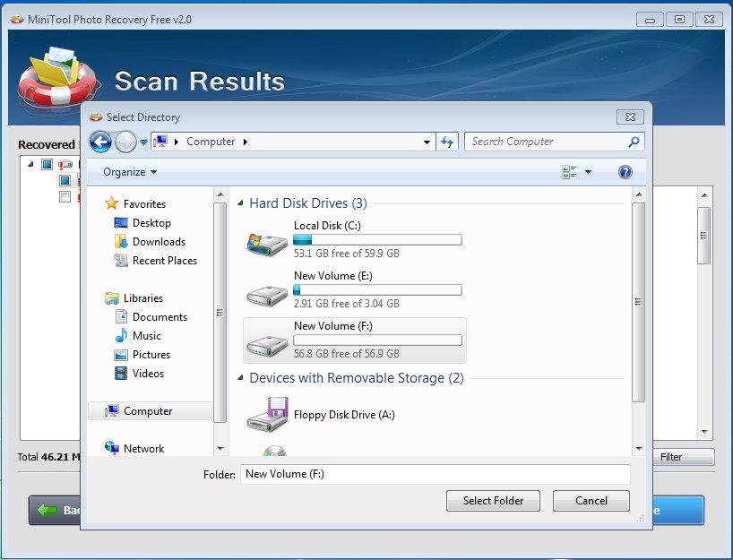Toggle the second checkbox in Recovered tree
This screenshot has width=733, height=560.
point(65,180)
